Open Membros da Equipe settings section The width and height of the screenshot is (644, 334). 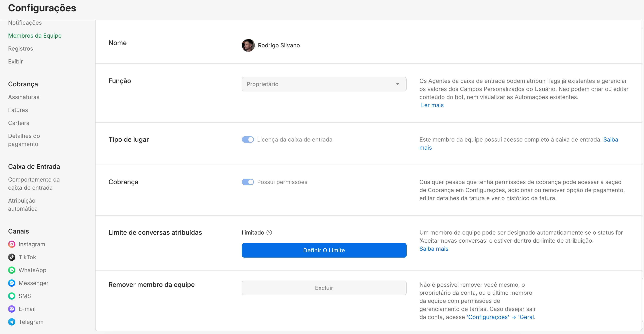[x=35, y=35]
